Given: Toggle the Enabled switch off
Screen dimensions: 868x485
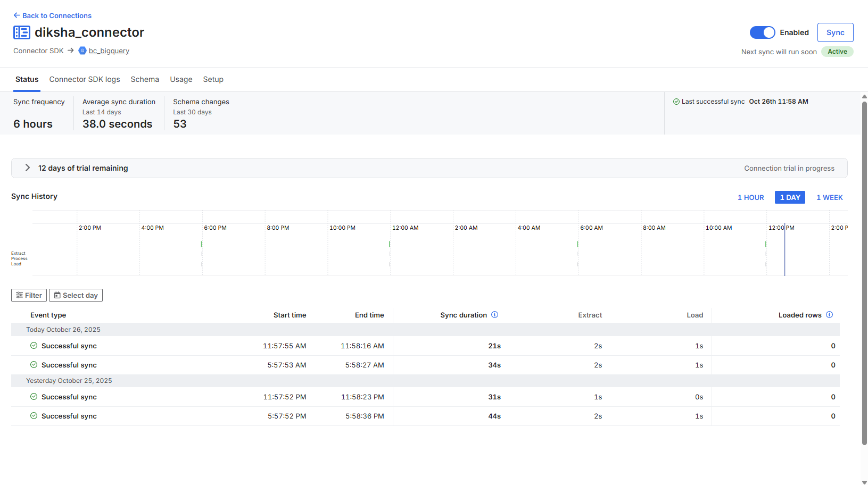Looking at the screenshot, I should coord(763,32).
